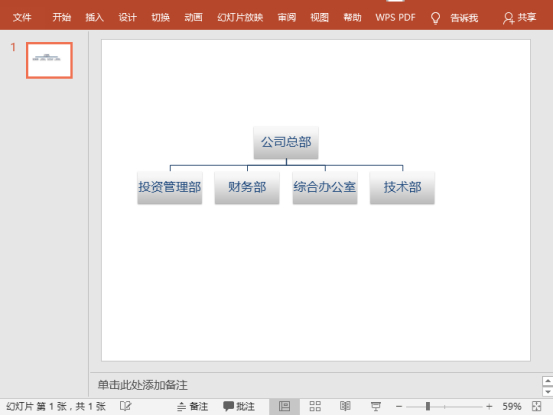Select the 技术部 box
Image resolution: width=554 pixels, height=416 pixels.
[402, 187]
